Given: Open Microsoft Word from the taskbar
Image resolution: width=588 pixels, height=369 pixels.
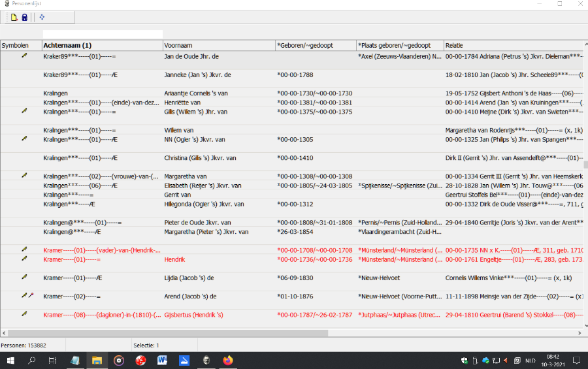Looking at the screenshot, I should tap(162, 360).
